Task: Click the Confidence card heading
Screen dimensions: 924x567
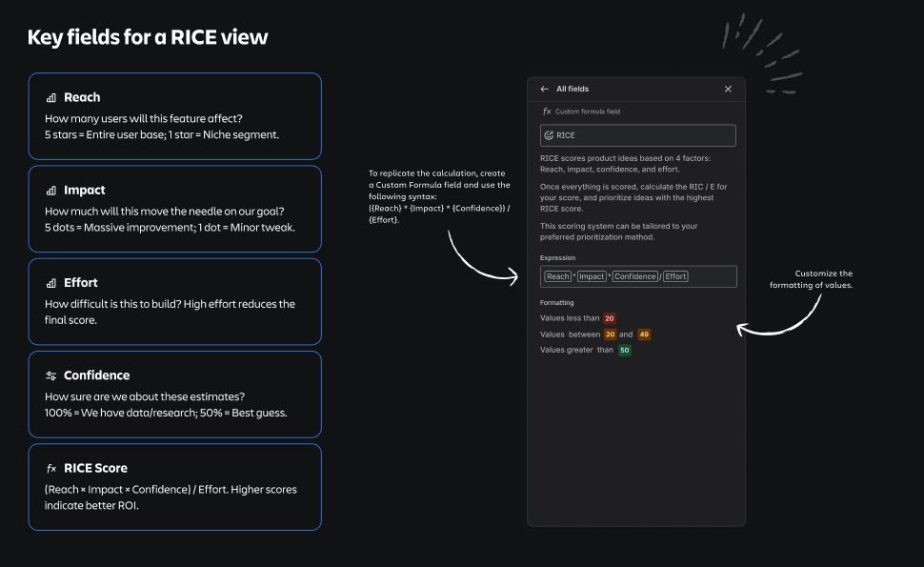Action: (x=96, y=375)
